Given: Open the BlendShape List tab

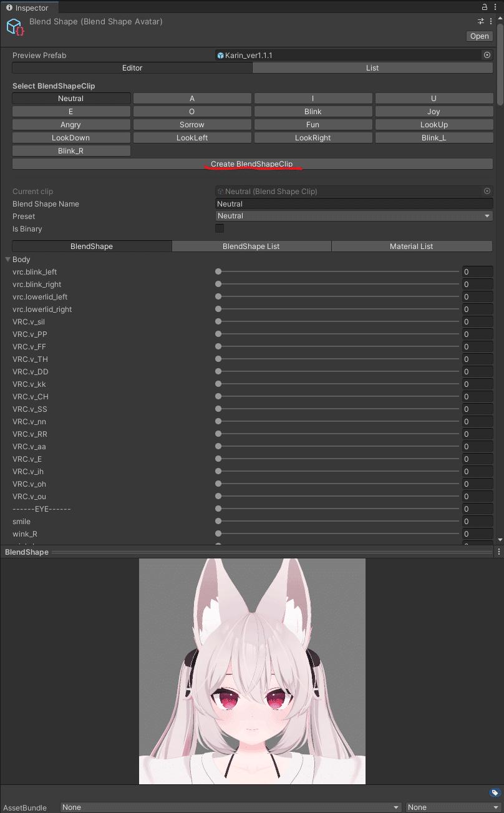Looking at the screenshot, I should [x=251, y=246].
